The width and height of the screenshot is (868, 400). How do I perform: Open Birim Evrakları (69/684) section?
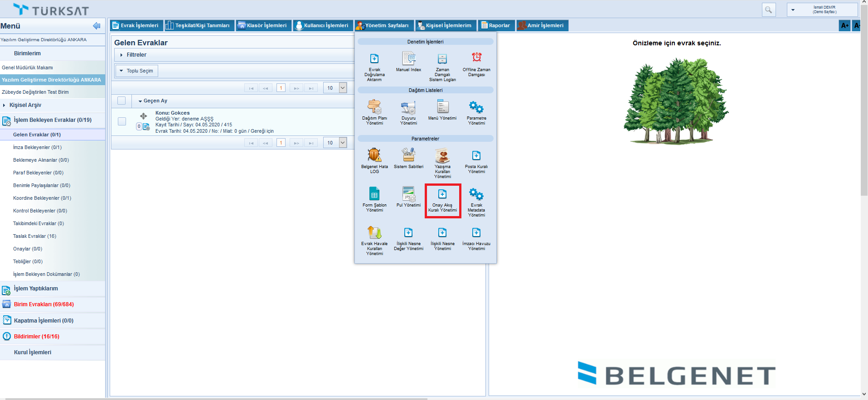tap(44, 304)
